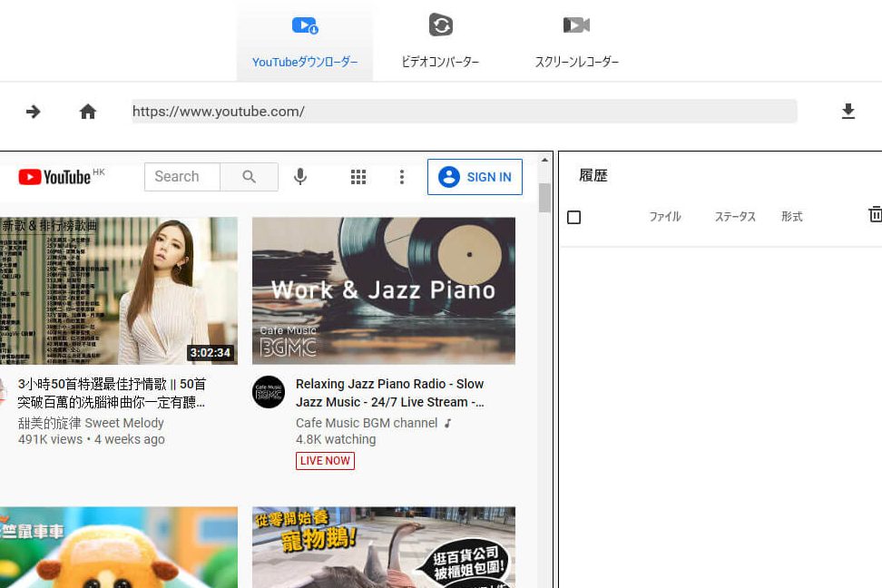Image resolution: width=882 pixels, height=588 pixels.
Task: Open Relaxing Jazz Piano Radio title
Action: pyautogui.click(x=390, y=393)
